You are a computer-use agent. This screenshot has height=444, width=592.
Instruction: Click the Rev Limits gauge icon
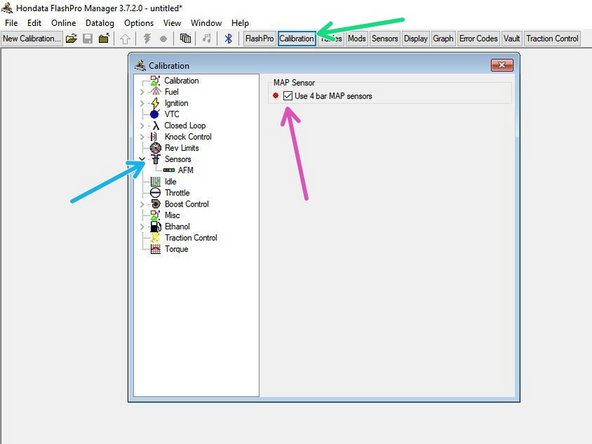[x=156, y=148]
